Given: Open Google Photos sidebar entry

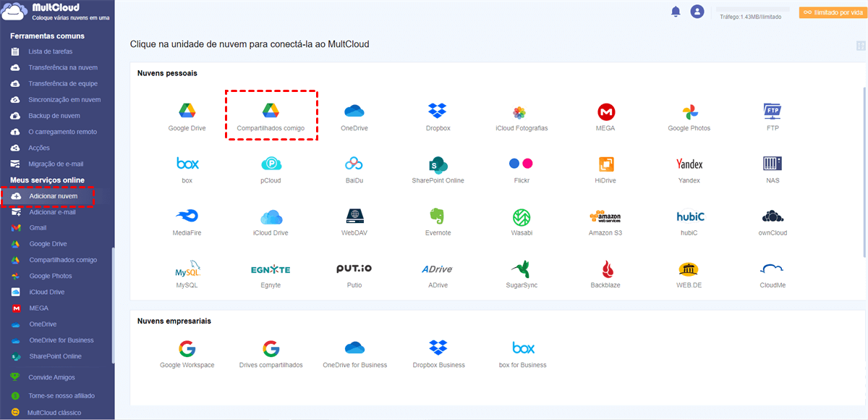Looking at the screenshot, I should (x=51, y=276).
